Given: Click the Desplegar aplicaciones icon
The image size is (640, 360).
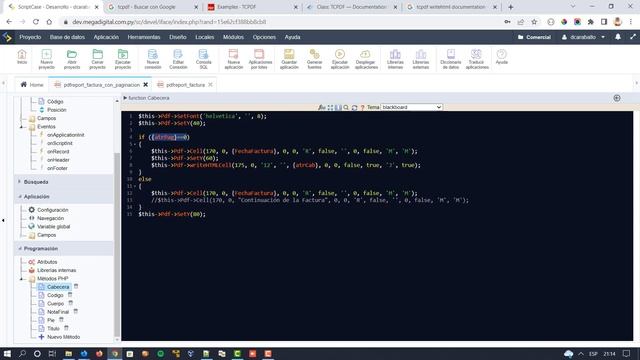Looking at the screenshot, I should tap(366, 59).
